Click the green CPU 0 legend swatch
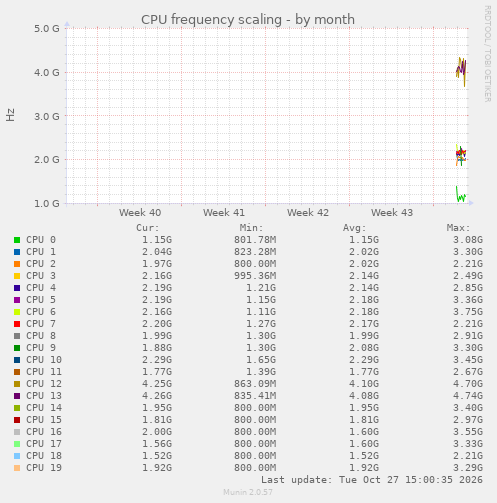 17,240
